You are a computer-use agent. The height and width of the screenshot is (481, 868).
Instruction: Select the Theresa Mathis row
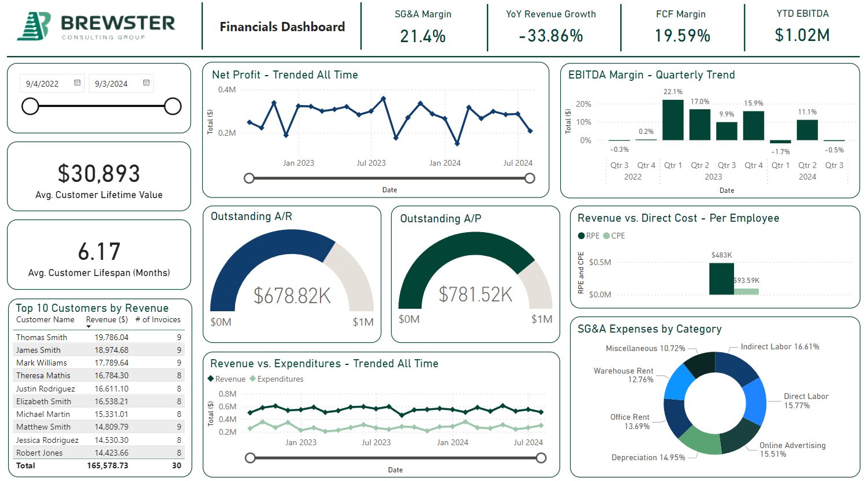coord(98,375)
